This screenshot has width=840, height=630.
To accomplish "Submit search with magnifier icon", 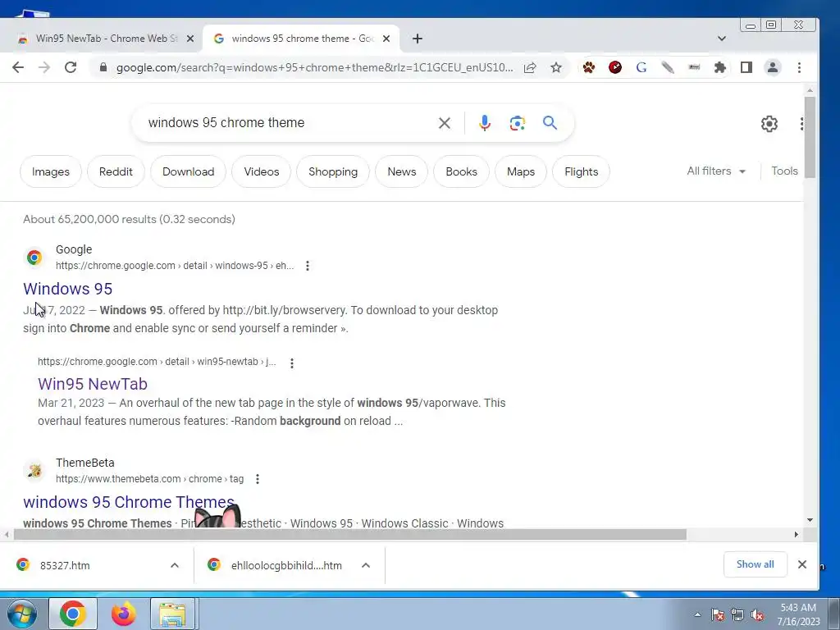I will point(550,123).
